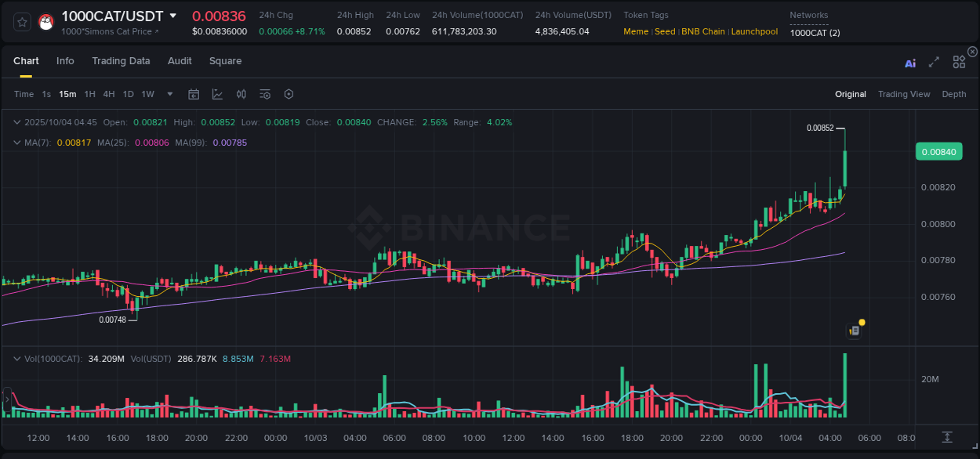Open the calendar date-selection tool

click(x=194, y=94)
